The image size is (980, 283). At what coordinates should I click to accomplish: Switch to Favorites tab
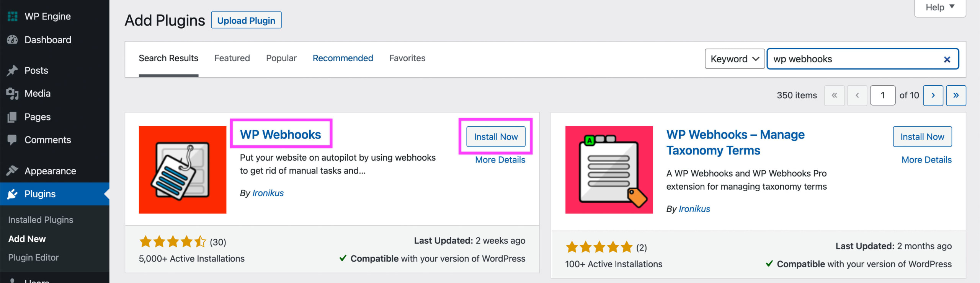[407, 58]
